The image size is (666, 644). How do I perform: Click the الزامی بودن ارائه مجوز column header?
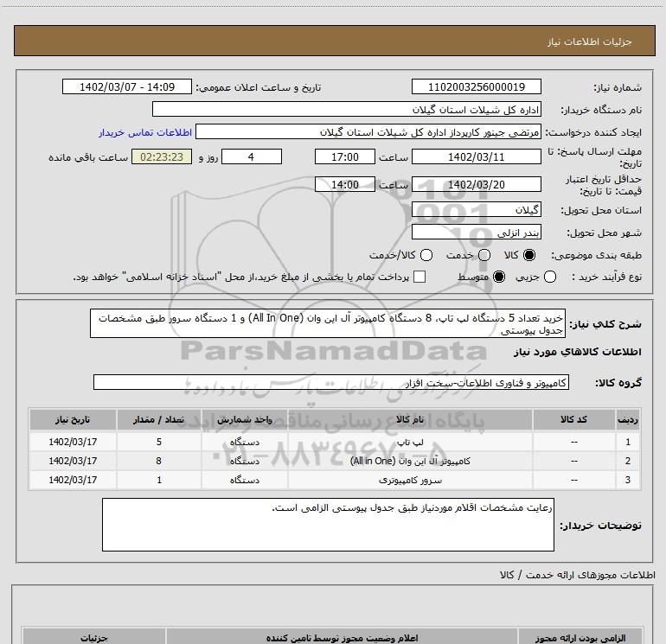(580, 638)
